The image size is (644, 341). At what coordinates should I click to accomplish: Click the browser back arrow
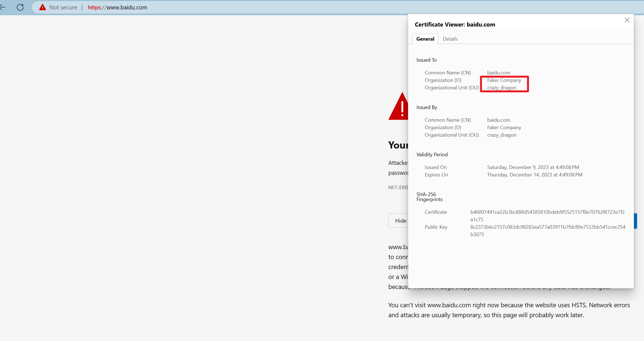click(2, 7)
